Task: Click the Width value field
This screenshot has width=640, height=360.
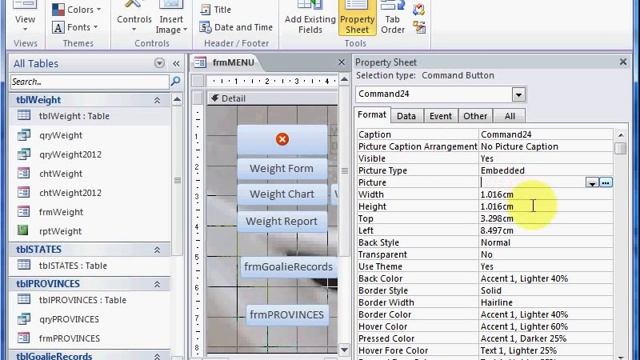Action: tap(546, 194)
